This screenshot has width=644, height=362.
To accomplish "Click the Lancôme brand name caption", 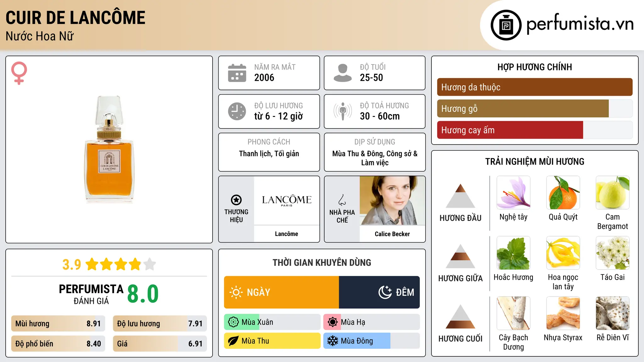I will tap(286, 234).
